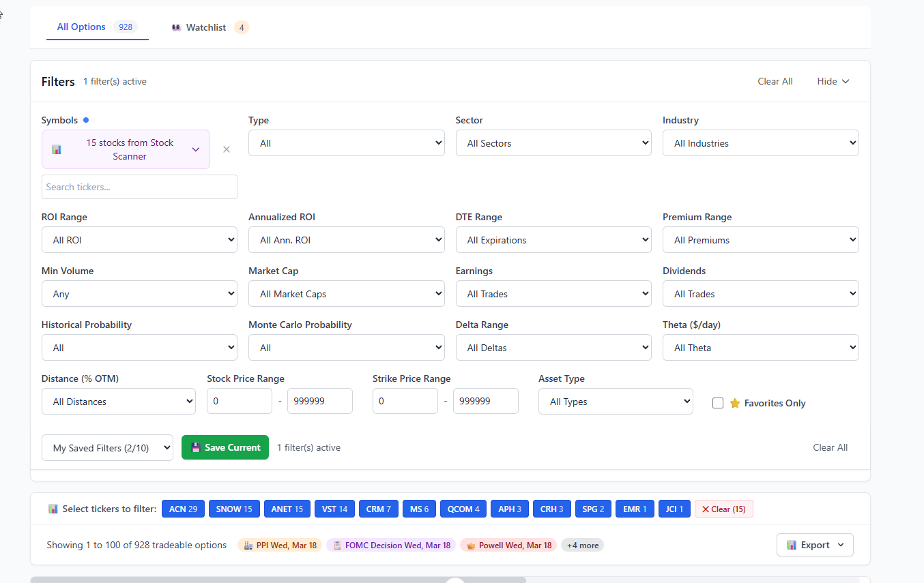Open the Theta ($/day) dropdown

pos(761,348)
